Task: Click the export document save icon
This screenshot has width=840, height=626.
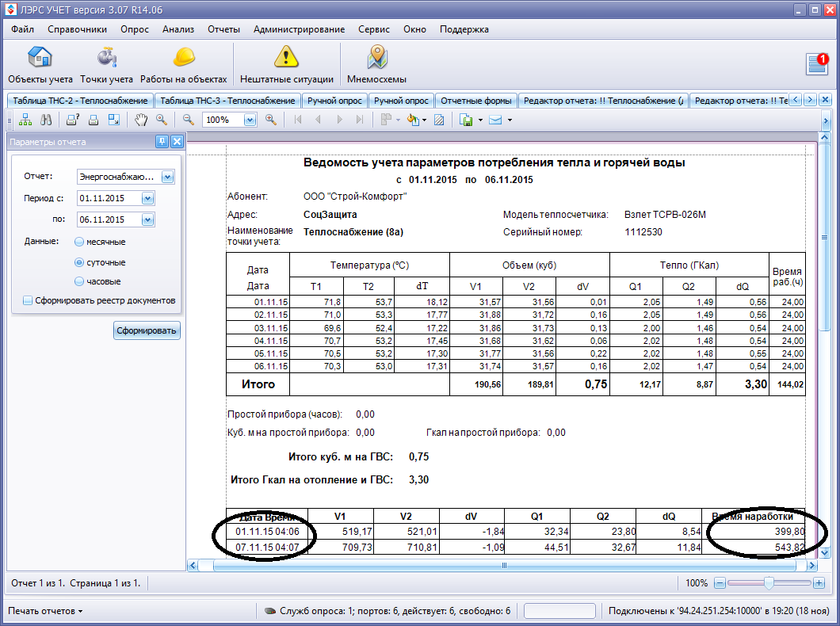Action: (466, 120)
